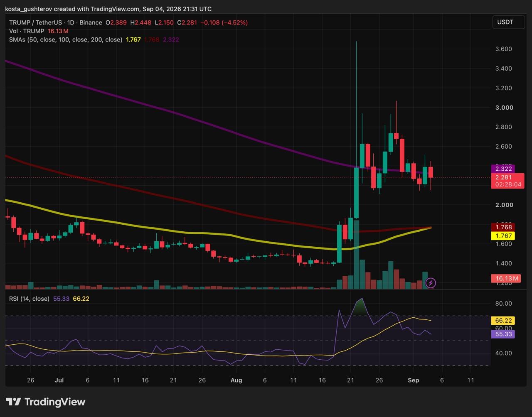Click the yellow 1.767 value in the SMAs legend
The image size is (532, 417).
(133, 39)
